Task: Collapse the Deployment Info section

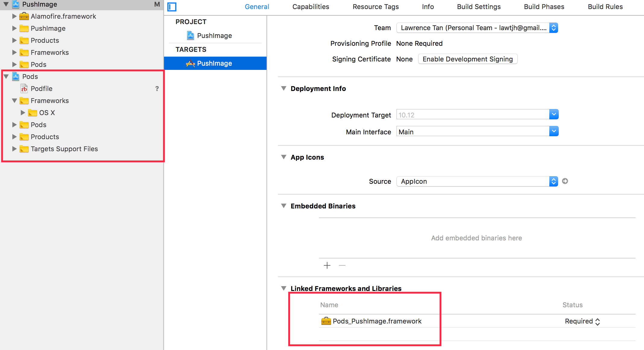Action: 283,88
